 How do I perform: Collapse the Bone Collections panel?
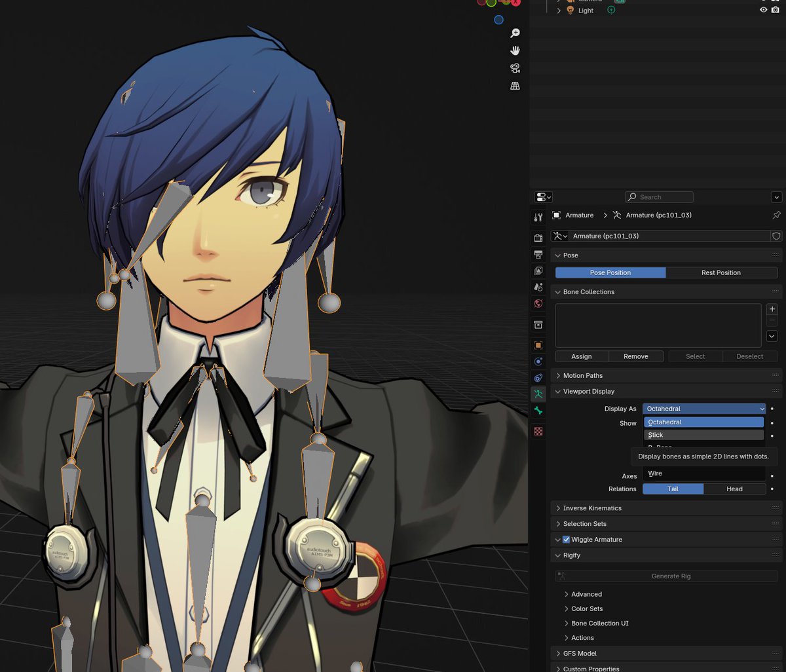point(558,292)
